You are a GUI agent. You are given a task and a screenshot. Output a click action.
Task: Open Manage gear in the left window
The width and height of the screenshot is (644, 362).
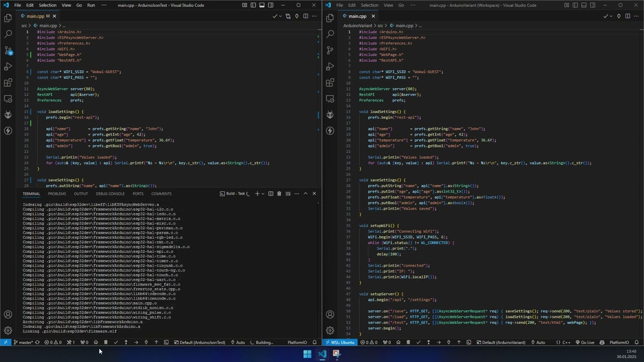click(8, 330)
